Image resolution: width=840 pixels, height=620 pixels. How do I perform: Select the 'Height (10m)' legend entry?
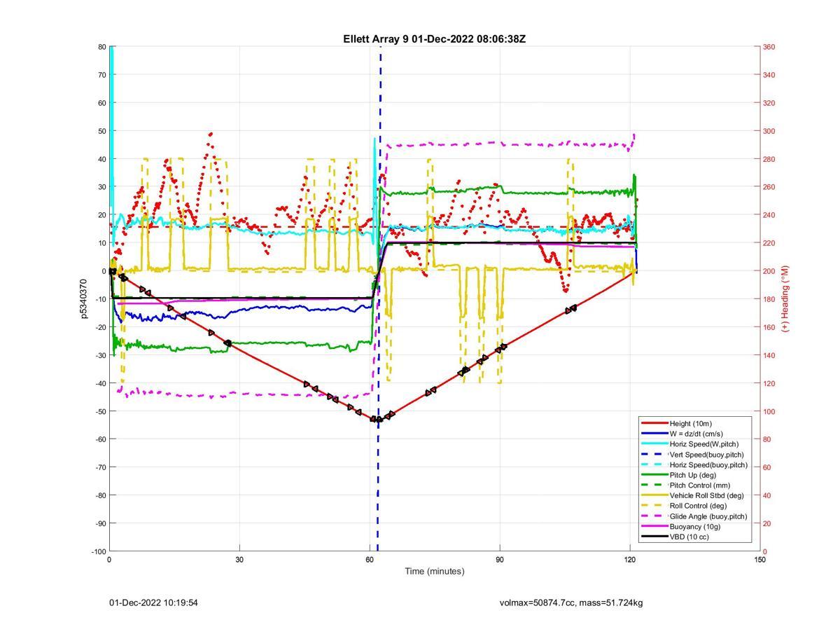[x=690, y=423]
